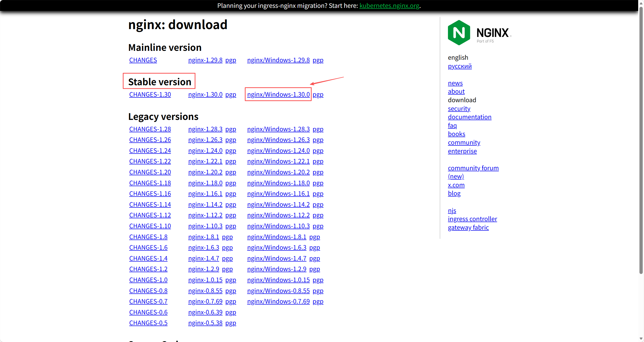Open CHANGES-0.5 changelog
644x342 pixels.
pyautogui.click(x=148, y=323)
